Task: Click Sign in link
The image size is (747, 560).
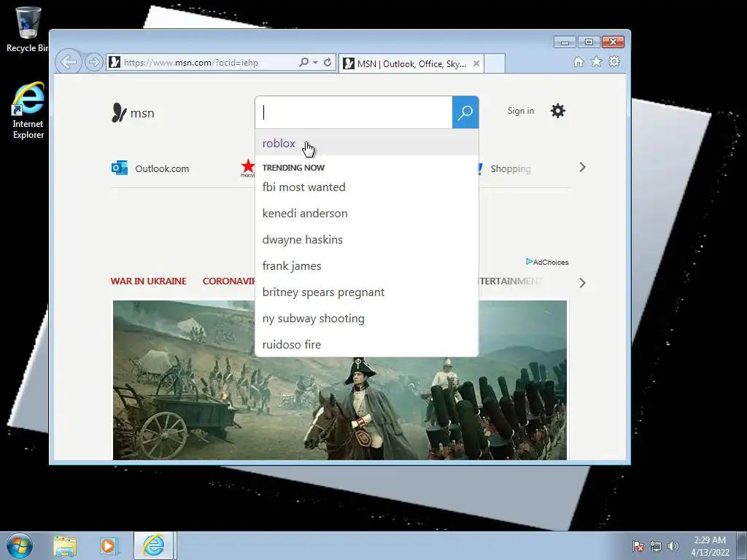Action: [x=521, y=111]
